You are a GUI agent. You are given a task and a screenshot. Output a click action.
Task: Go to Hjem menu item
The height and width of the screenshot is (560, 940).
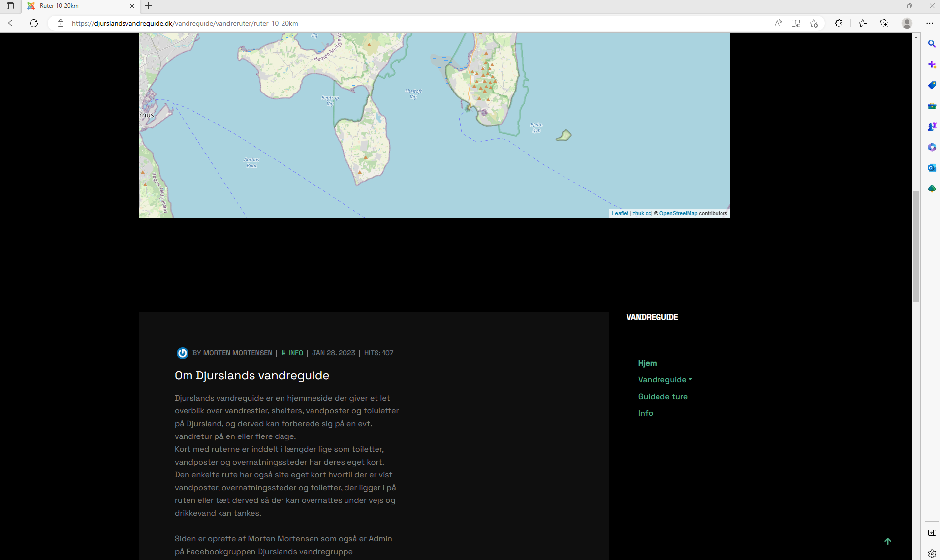pyautogui.click(x=647, y=363)
